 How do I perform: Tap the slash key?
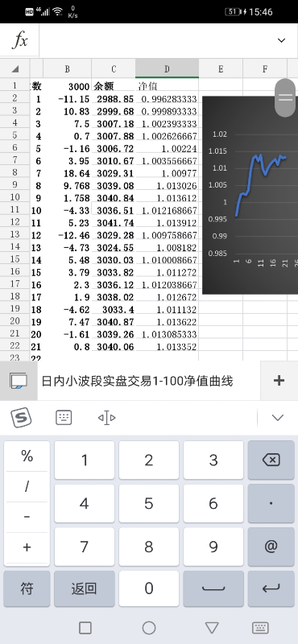tap(27, 486)
